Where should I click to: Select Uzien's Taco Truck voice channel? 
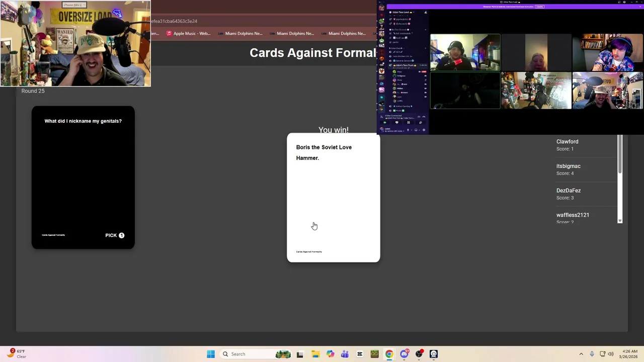(x=404, y=65)
